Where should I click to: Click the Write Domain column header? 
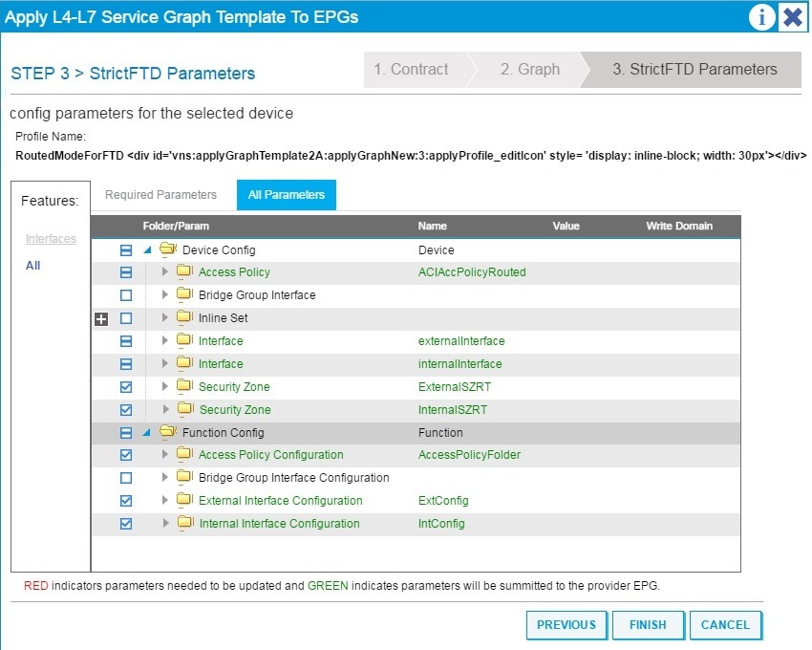click(679, 226)
